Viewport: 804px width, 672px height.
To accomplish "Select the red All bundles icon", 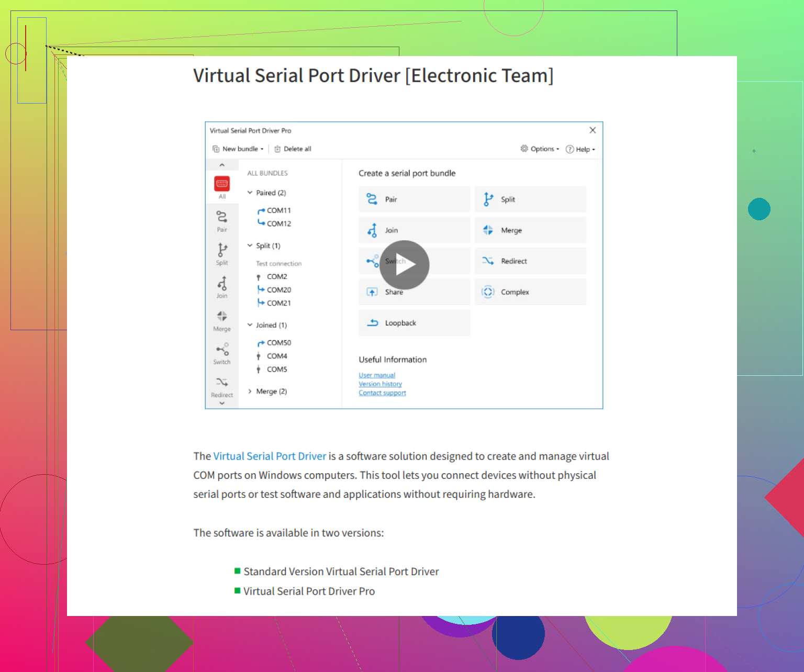I will 222,184.
